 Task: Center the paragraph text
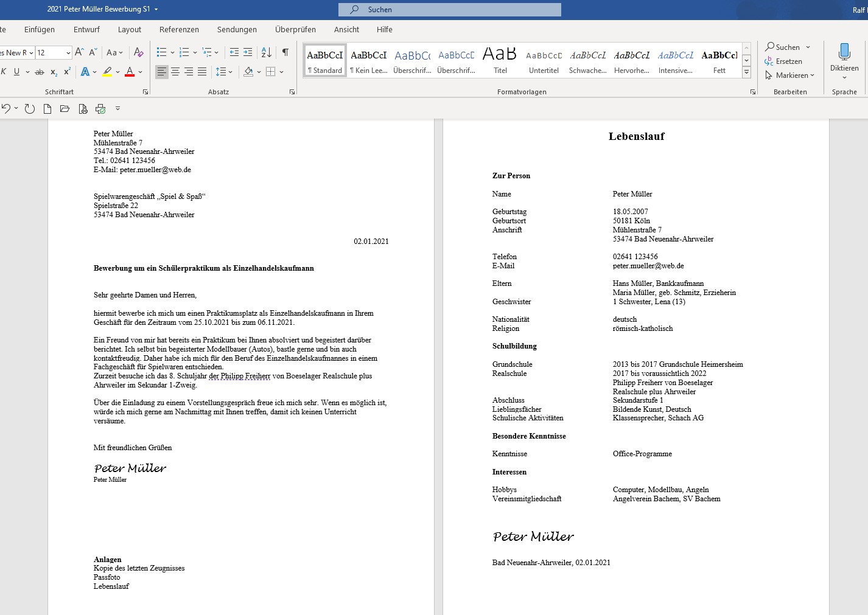point(175,72)
